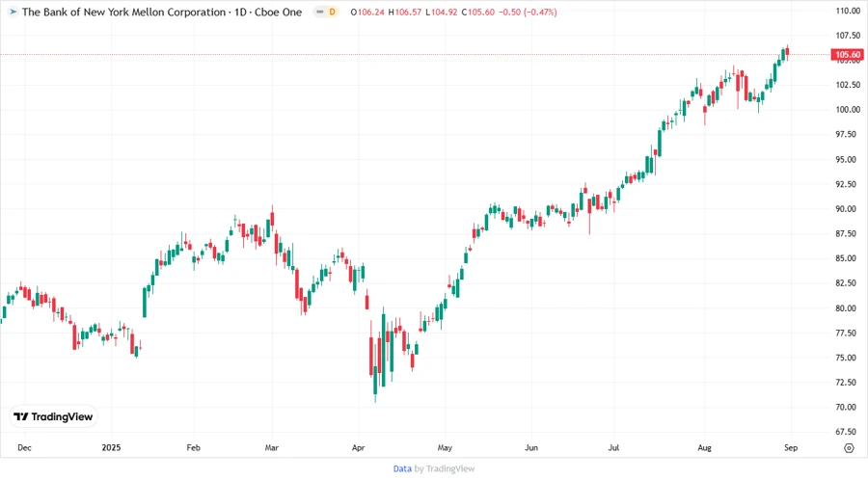
Task: Click the May label on time axis
Action: (x=445, y=447)
